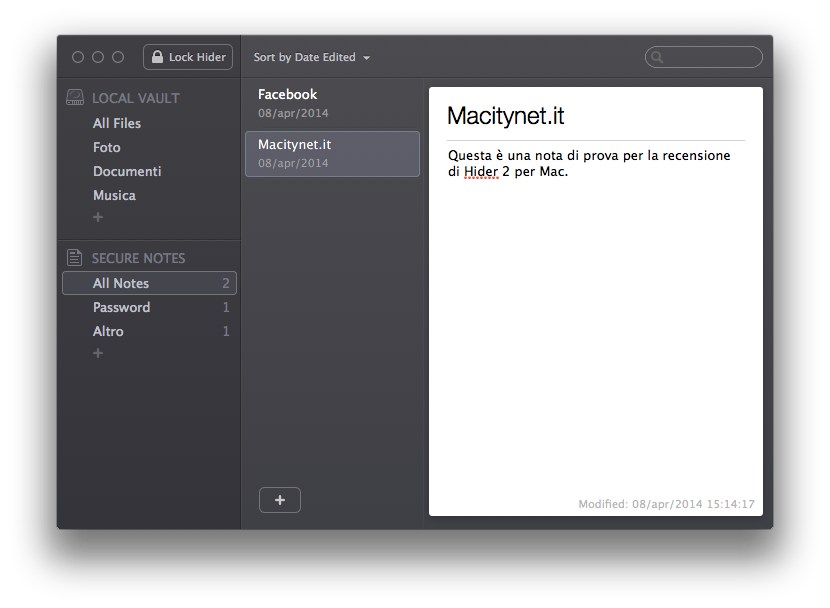Image resolution: width=830 pixels, height=608 pixels.
Task: Click the SECURE NOTES header label
Action: click(139, 258)
